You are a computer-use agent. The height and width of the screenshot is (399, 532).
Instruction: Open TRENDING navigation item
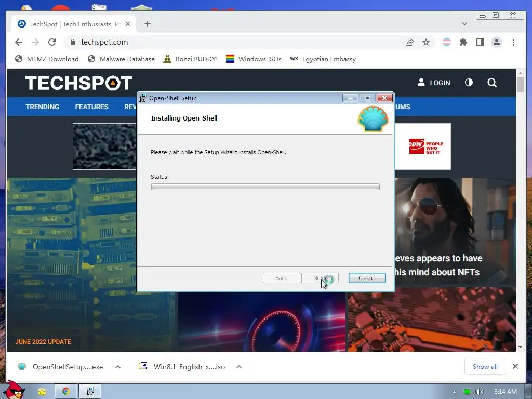coord(43,107)
